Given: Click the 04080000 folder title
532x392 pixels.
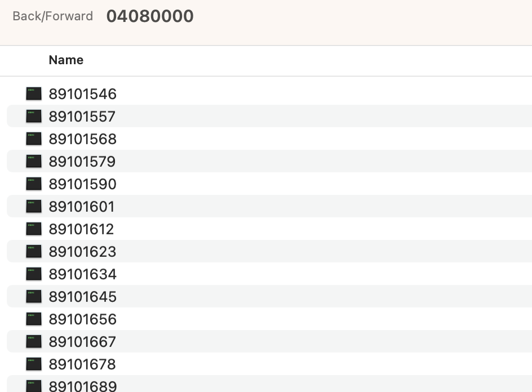Looking at the screenshot, I should [x=150, y=16].
